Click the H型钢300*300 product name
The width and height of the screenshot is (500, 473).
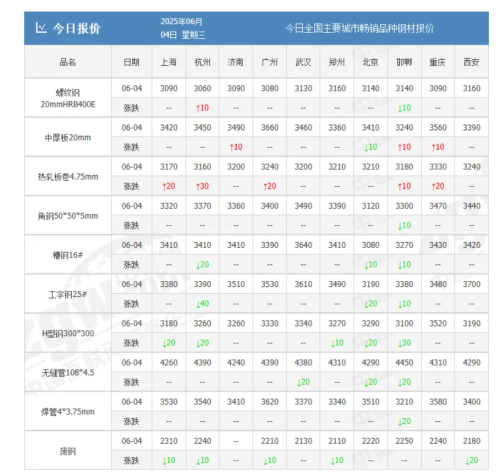tap(68, 333)
